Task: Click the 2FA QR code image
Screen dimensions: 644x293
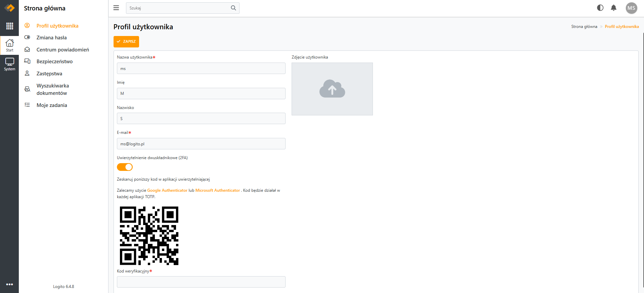Action: 149,236
